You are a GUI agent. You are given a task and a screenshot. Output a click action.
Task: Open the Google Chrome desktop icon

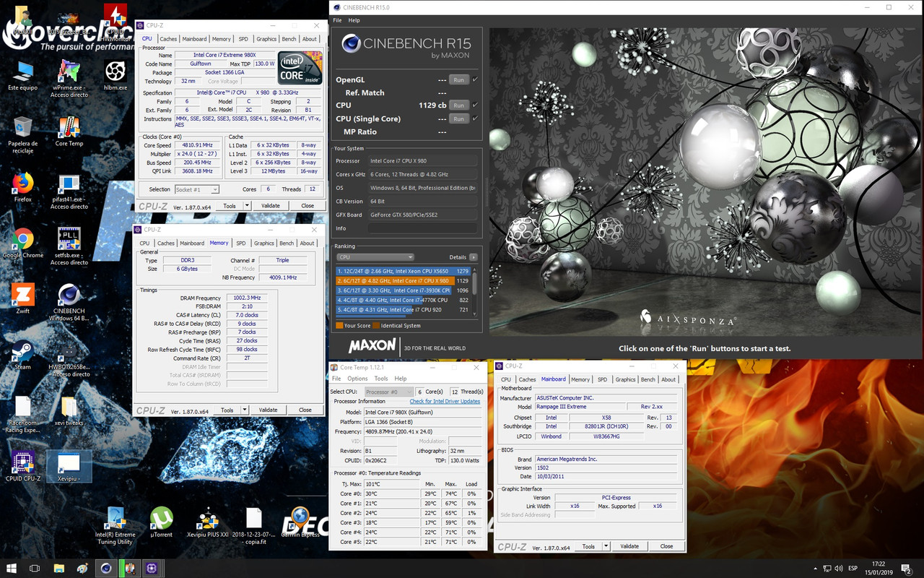[x=22, y=243]
